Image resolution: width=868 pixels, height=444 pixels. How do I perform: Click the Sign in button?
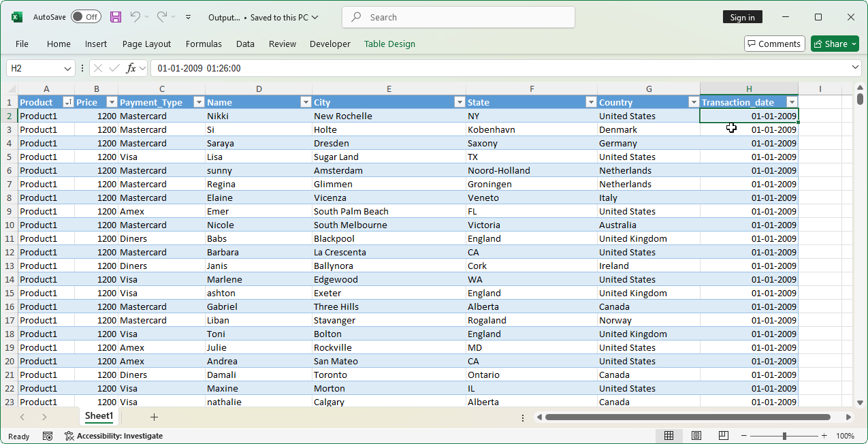click(742, 17)
